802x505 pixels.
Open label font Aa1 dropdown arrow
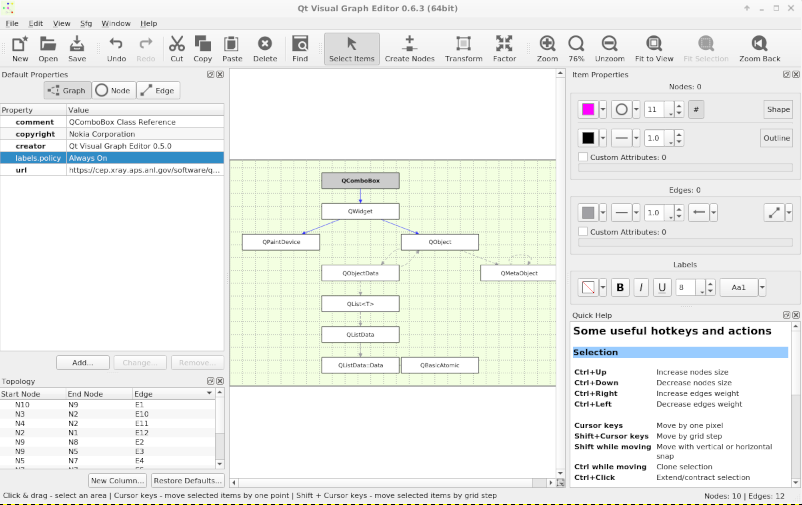coord(762,288)
